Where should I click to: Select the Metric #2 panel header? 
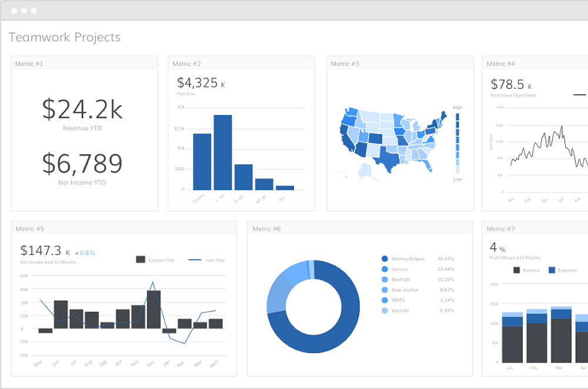[242, 64]
